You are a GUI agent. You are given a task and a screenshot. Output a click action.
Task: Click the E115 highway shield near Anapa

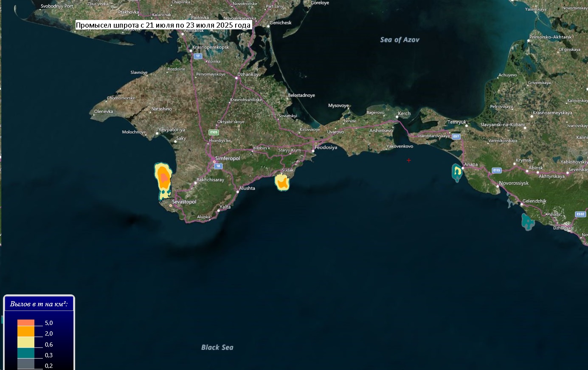coord(496,170)
